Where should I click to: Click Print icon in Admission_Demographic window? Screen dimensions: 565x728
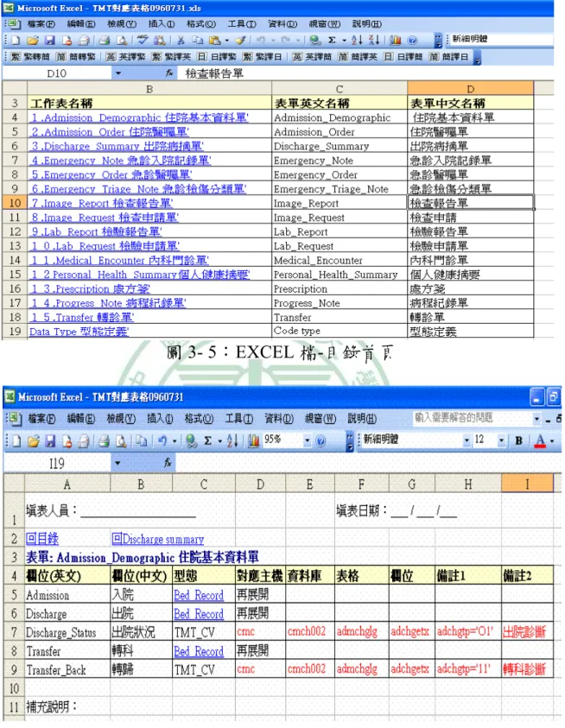(x=104, y=440)
